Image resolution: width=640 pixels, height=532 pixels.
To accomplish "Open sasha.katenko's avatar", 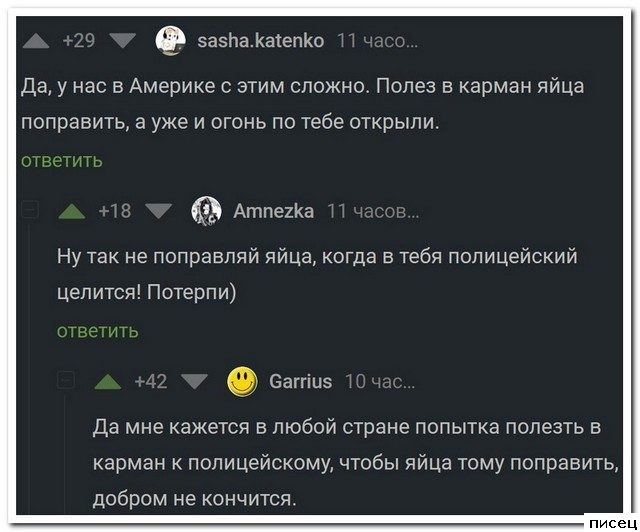I will coord(170,40).
